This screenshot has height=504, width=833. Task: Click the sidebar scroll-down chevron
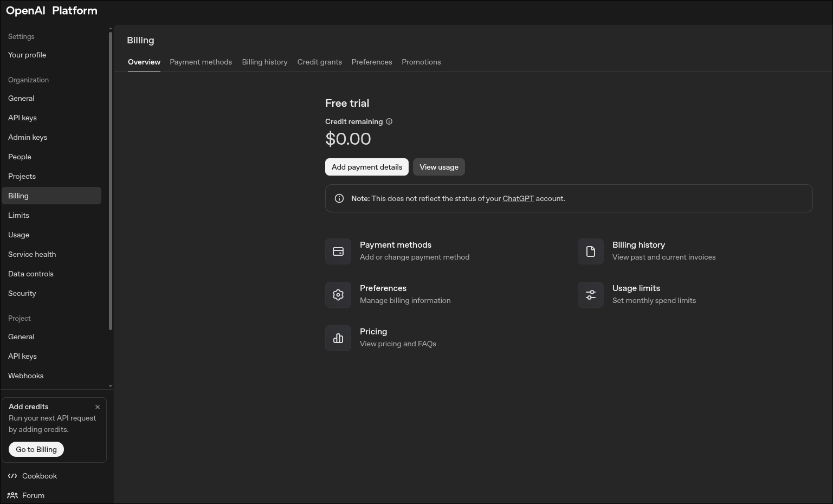(x=110, y=385)
